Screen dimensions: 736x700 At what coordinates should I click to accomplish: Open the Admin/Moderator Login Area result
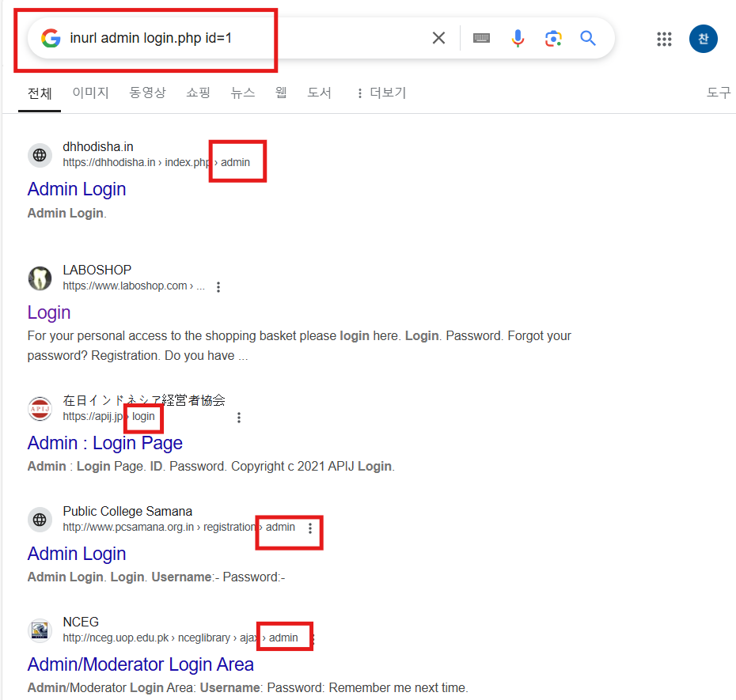[x=140, y=664]
